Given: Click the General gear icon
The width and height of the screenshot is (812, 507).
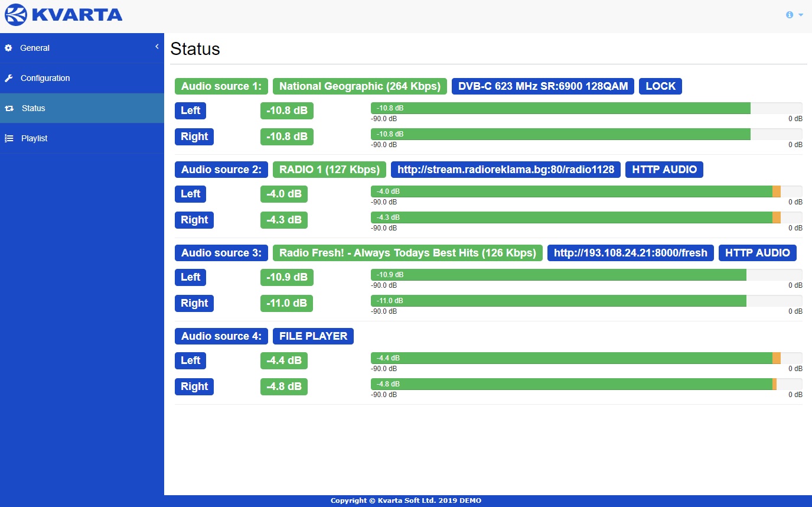Looking at the screenshot, I should 8,48.
